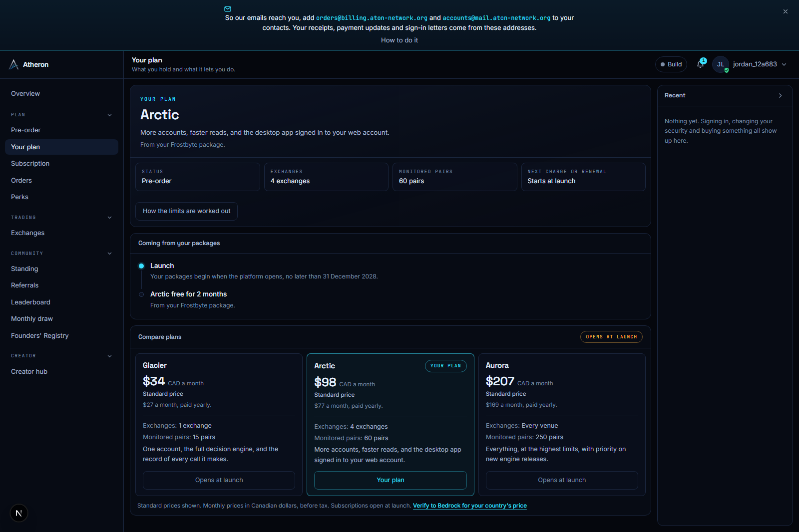Click the Arctic free for 2 months marker
Viewport: 799px width, 532px height.
(x=141, y=294)
